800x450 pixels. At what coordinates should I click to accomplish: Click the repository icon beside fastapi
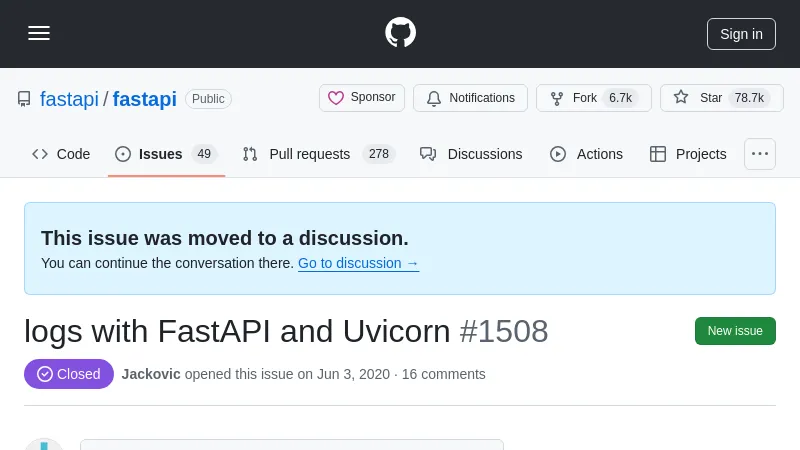click(24, 99)
